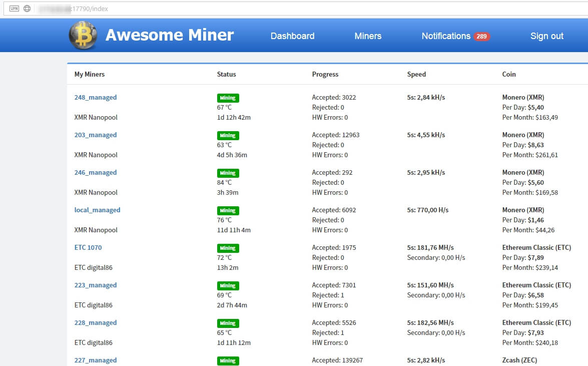
Task: Click the VPN badge in address bar
Action: pos(14,9)
